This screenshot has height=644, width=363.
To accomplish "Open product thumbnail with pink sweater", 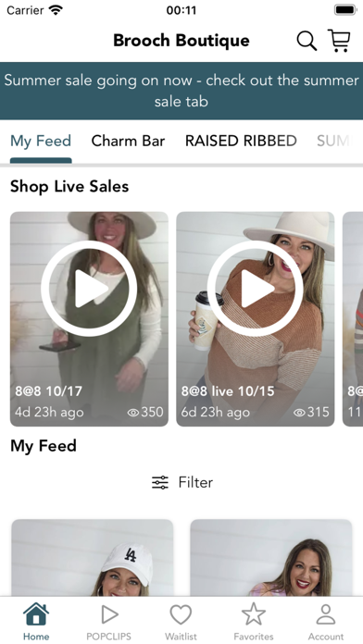I will 271,558.
